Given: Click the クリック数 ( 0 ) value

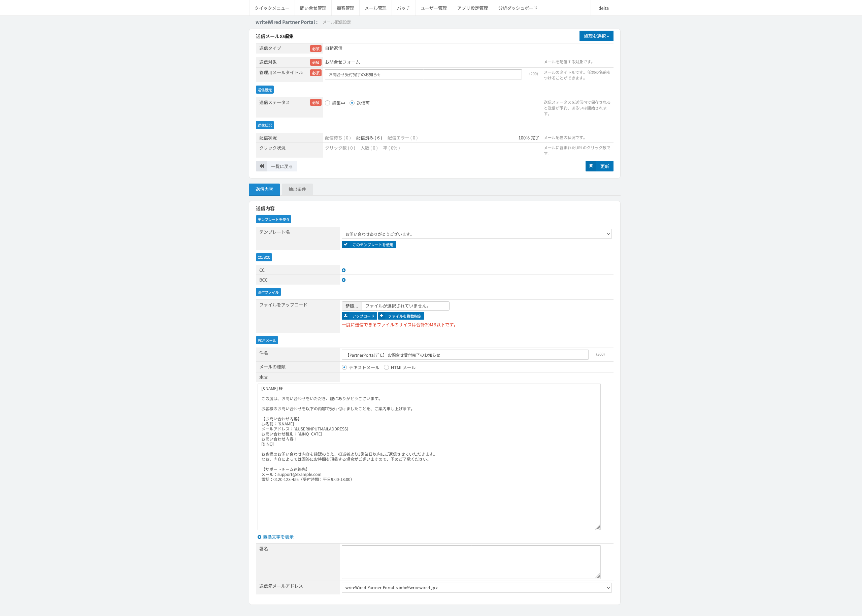Looking at the screenshot, I should [x=340, y=148].
